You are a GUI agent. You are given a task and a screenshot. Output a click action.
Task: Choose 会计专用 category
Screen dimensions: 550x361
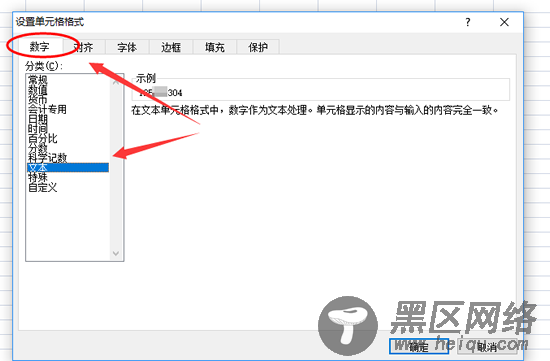[x=68, y=109]
